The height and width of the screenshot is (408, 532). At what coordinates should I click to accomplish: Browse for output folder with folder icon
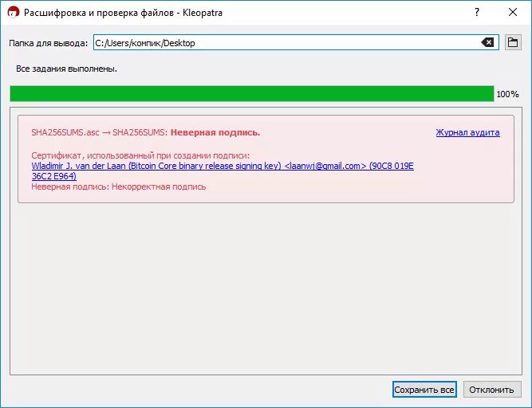pos(513,42)
